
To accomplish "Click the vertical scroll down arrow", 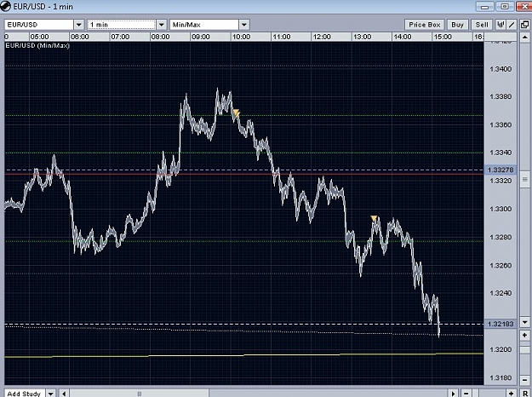I will (x=525, y=322).
